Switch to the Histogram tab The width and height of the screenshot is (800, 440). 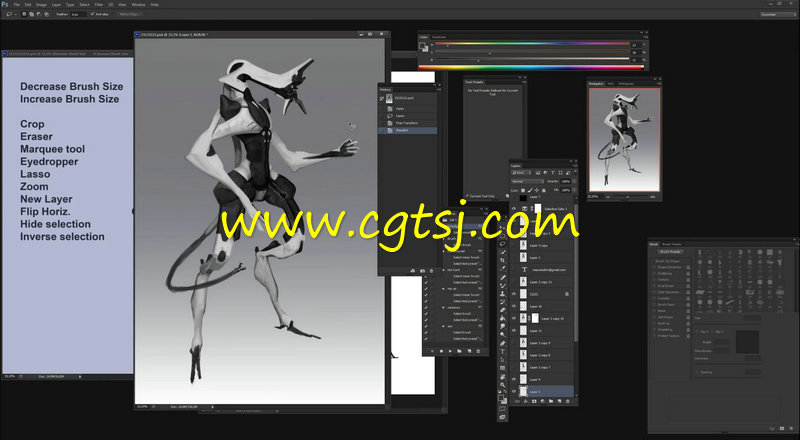(x=626, y=83)
